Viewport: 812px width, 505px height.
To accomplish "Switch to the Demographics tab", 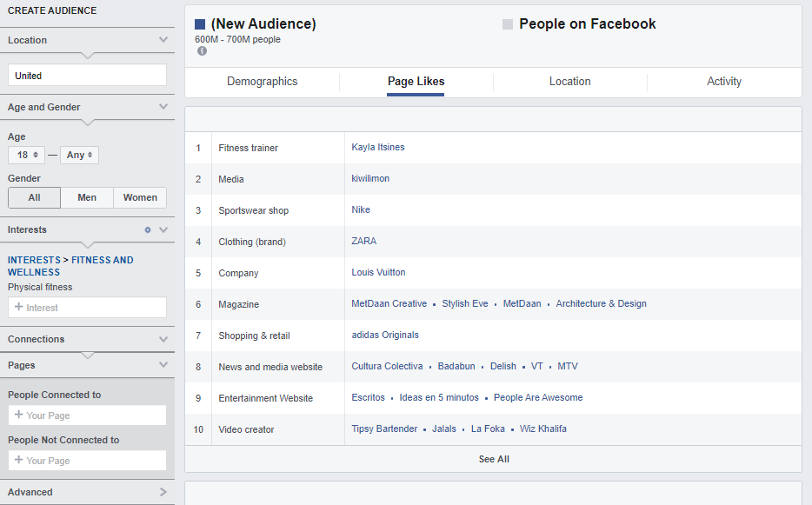I will point(262,82).
